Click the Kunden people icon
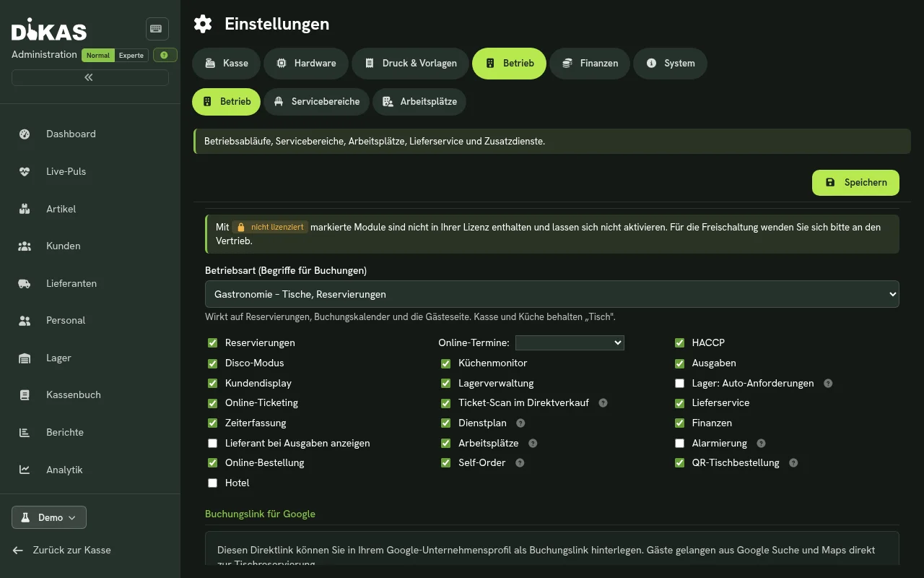924x578 pixels. [x=25, y=246]
